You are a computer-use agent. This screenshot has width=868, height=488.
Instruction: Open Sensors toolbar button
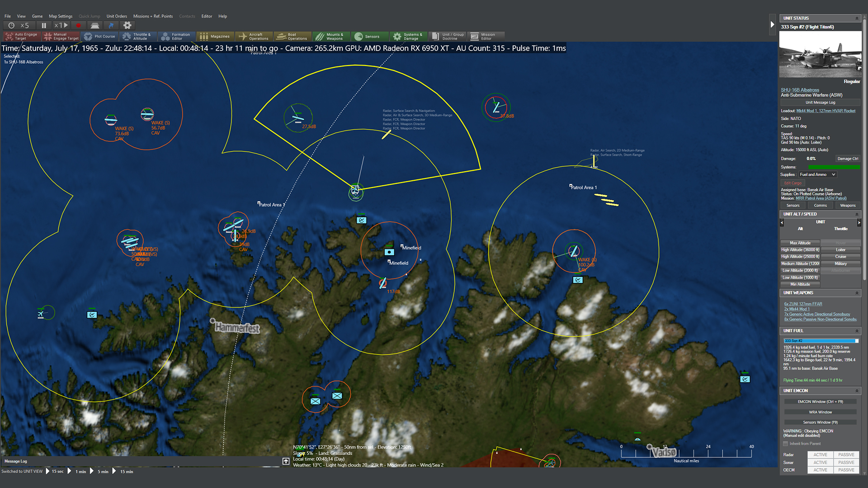point(370,37)
